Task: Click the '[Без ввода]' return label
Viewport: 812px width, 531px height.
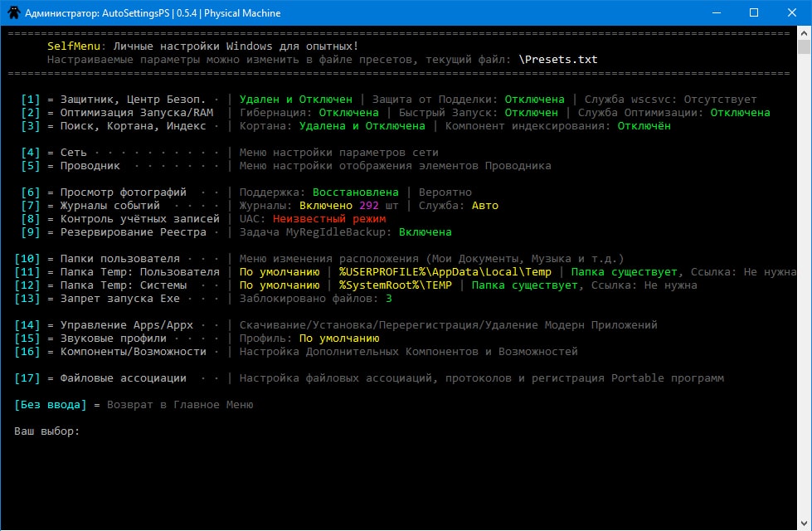Action: tap(50, 405)
